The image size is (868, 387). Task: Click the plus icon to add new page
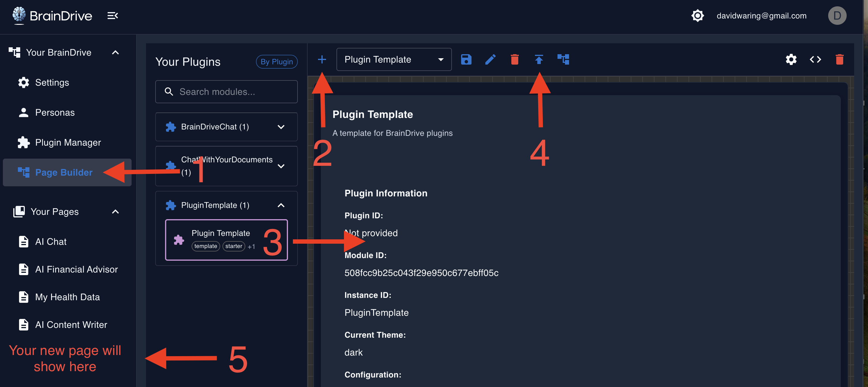click(x=322, y=60)
